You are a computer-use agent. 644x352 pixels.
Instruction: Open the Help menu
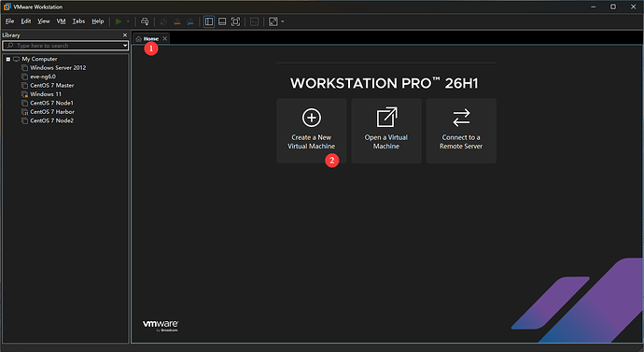click(x=98, y=21)
